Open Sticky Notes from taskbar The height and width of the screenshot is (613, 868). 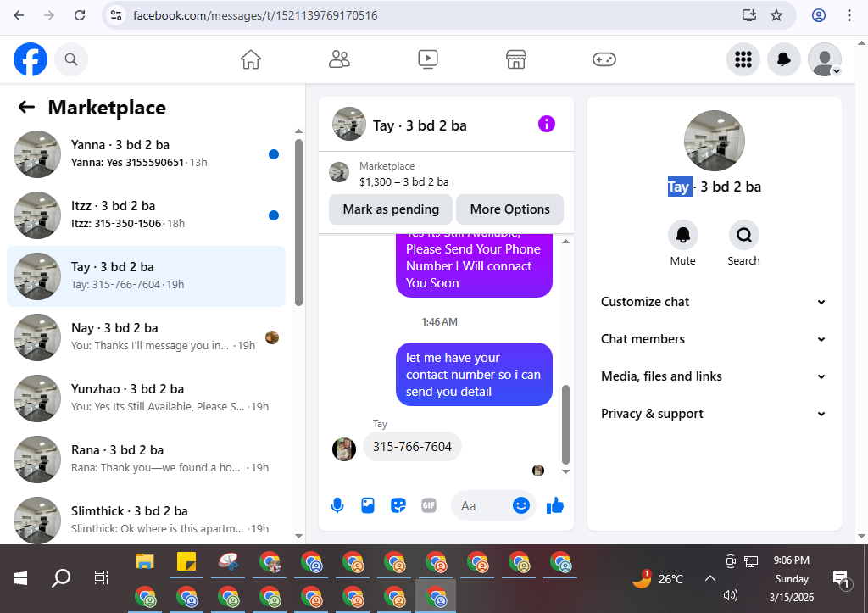point(186,562)
